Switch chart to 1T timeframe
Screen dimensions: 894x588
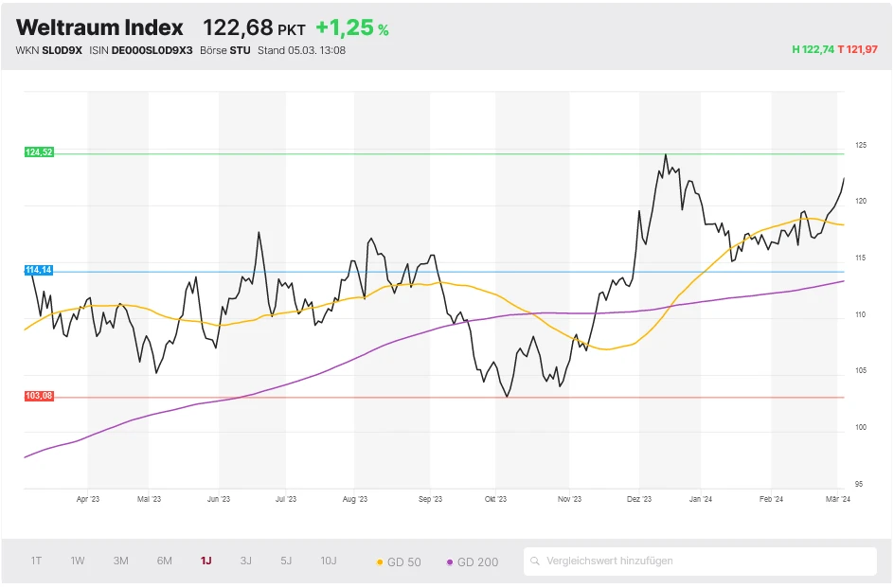tap(36, 561)
